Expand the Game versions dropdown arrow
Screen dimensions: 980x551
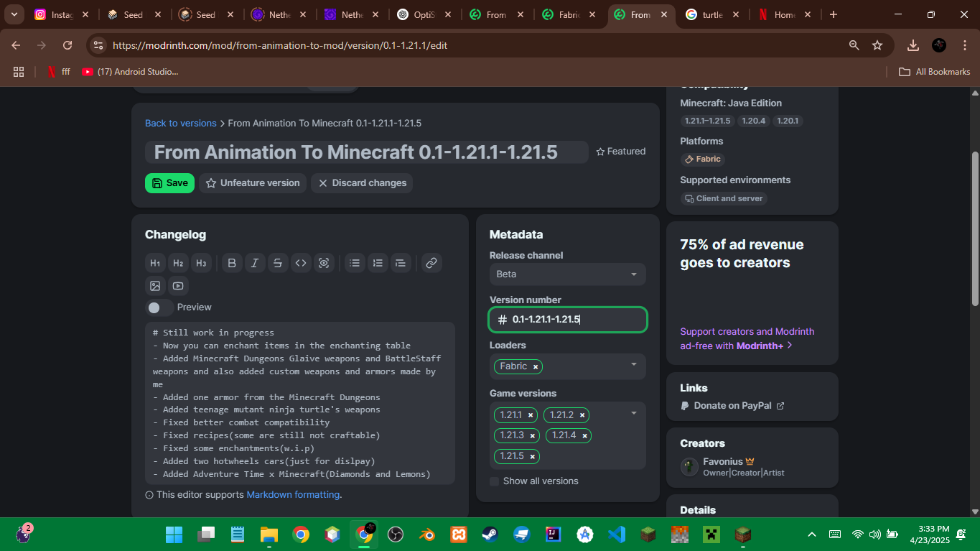(x=633, y=413)
